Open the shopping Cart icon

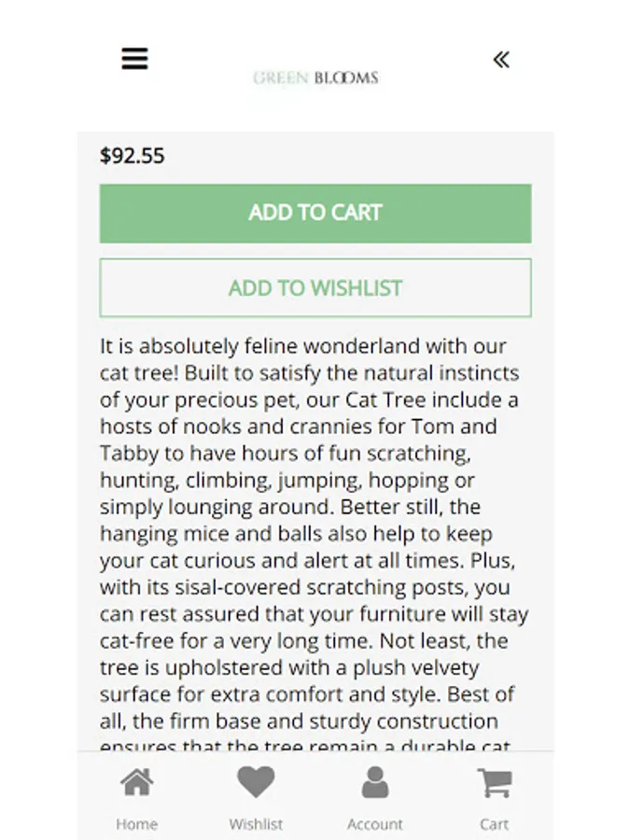[x=494, y=782]
